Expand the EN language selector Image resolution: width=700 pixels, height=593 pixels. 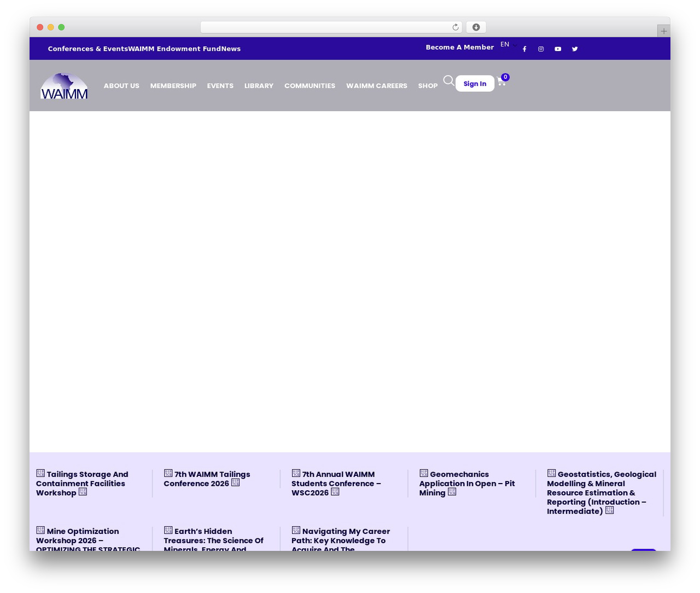(x=509, y=45)
